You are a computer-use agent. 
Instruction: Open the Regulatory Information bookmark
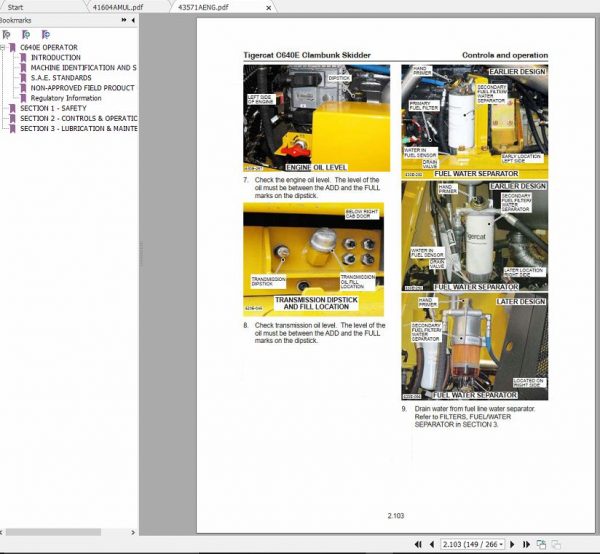coord(66,98)
